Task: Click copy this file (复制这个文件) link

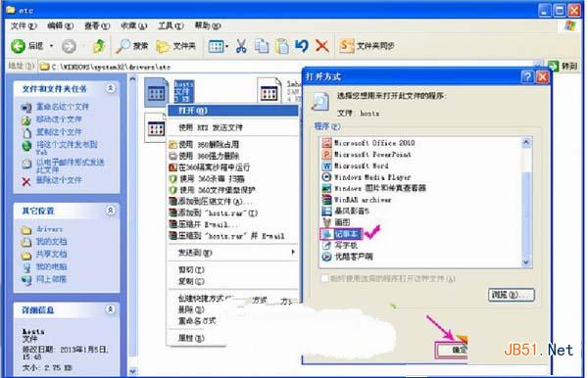Action: tap(59, 132)
